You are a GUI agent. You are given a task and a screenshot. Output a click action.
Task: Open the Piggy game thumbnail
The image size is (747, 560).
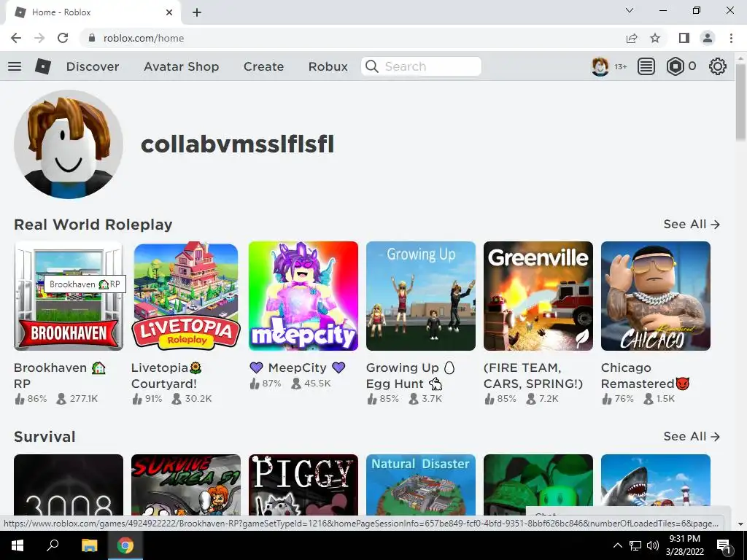[x=303, y=485]
